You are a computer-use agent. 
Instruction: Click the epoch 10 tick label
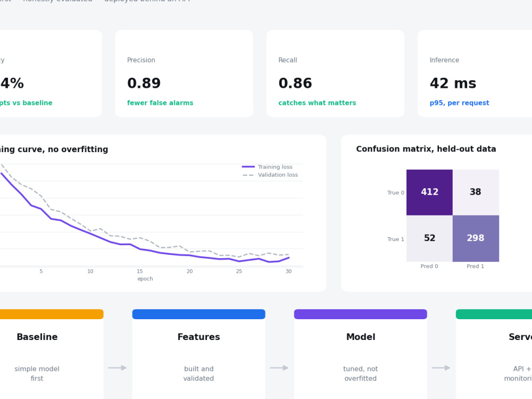tap(90, 271)
